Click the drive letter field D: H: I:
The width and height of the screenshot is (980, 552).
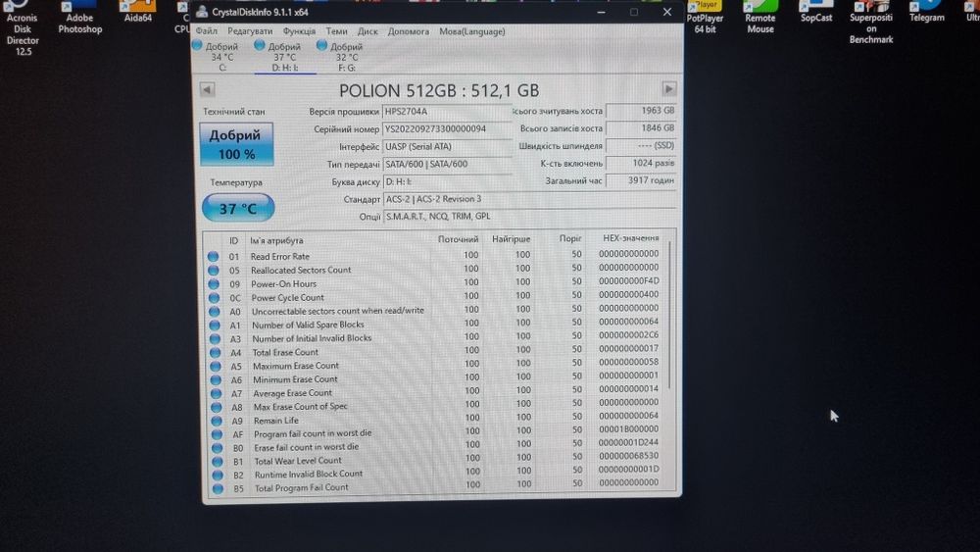(447, 181)
